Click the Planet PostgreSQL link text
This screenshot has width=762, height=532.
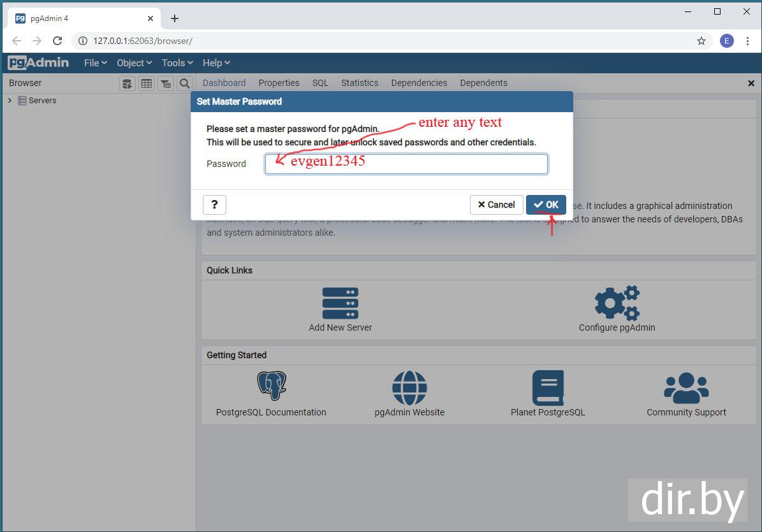[548, 412]
